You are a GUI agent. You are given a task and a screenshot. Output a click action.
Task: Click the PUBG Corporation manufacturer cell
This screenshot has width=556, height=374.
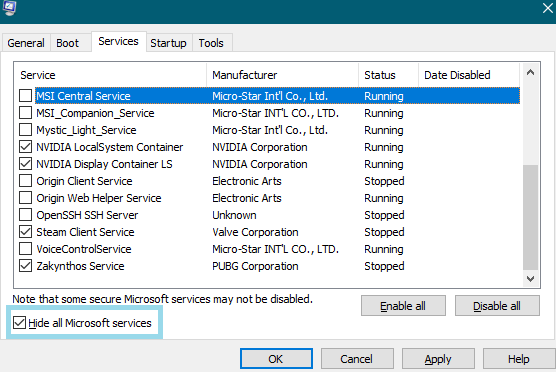(255, 266)
